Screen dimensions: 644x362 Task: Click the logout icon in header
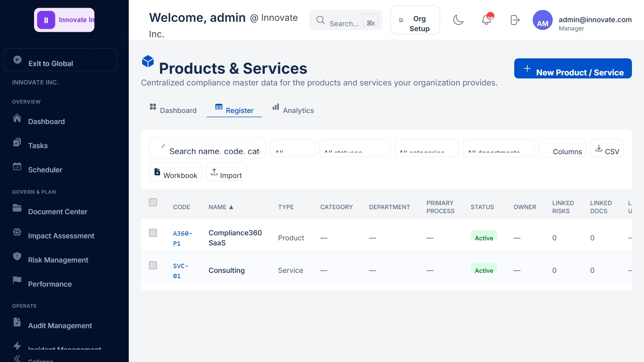pyautogui.click(x=515, y=20)
